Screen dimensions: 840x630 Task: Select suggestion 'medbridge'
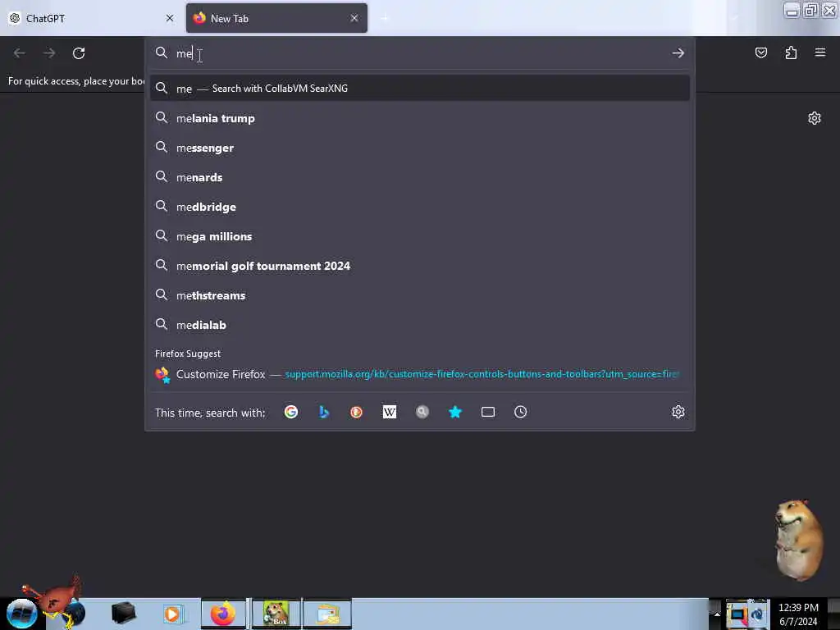point(420,207)
